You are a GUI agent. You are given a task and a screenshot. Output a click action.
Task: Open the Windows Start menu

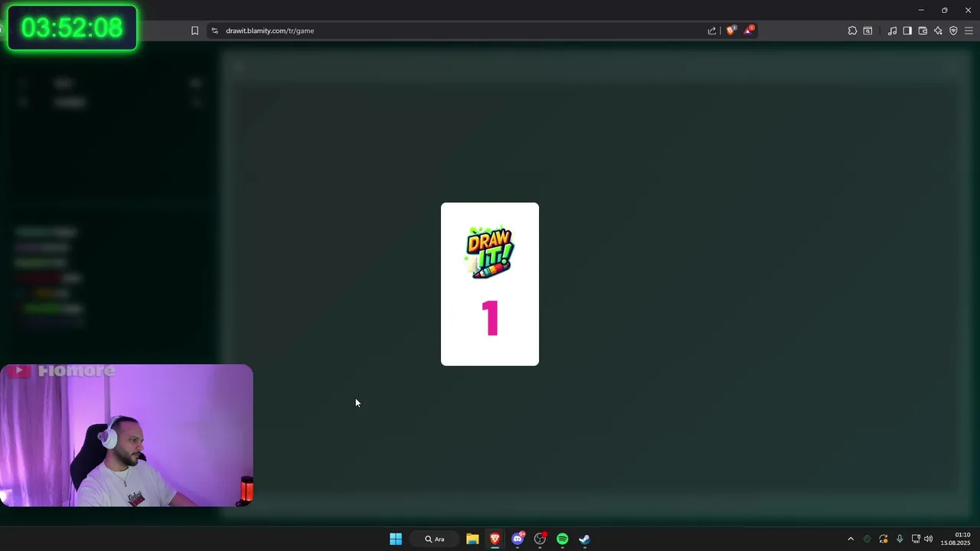coord(396,539)
